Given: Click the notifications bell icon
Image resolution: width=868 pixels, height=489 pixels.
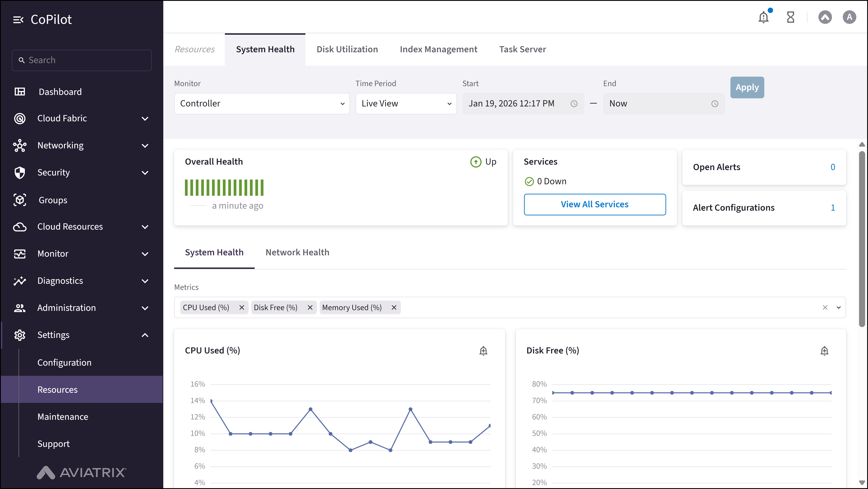Looking at the screenshot, I should pyautogui.click(x=764, y=17).
